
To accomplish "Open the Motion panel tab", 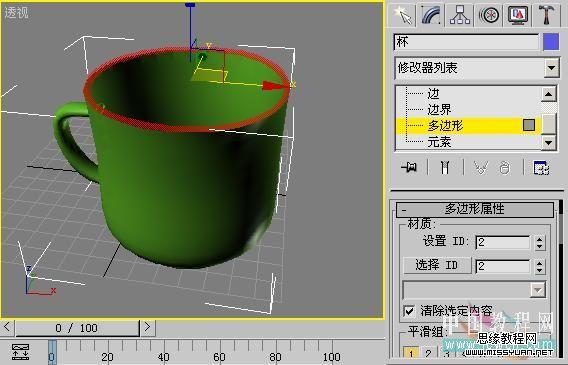I will click(489, 15).
